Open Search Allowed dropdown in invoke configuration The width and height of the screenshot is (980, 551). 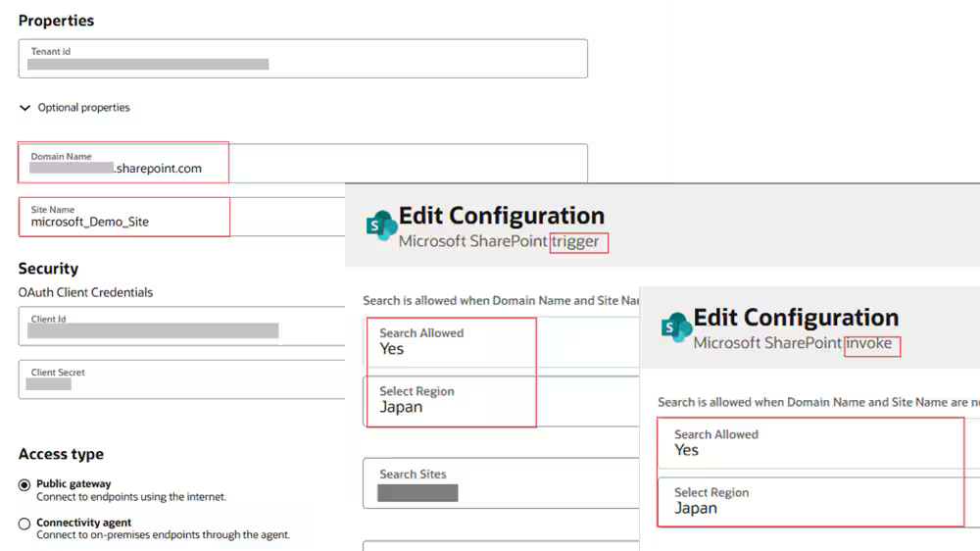click(x=818, y=443)
